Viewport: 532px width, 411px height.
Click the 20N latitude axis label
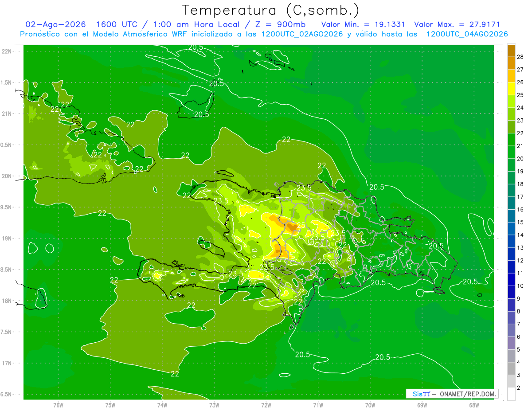click(x=7, y=176)
